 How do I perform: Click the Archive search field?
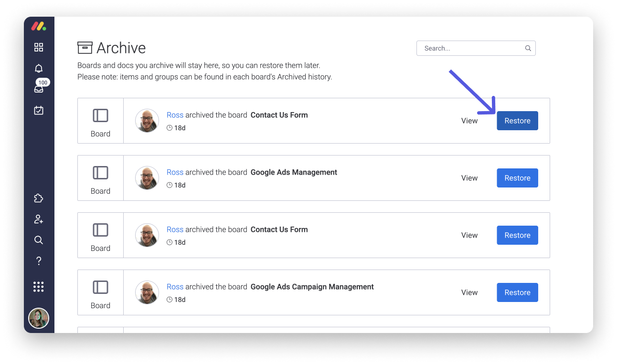[476, 48]
